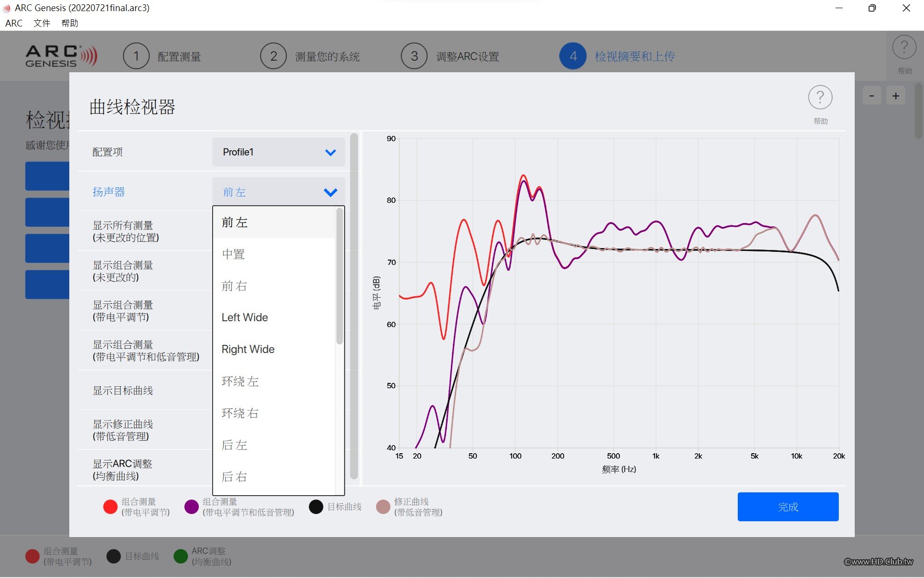Click step 2 circle for 测量您的系统
924x578 pixels.
tap(273, 56)
